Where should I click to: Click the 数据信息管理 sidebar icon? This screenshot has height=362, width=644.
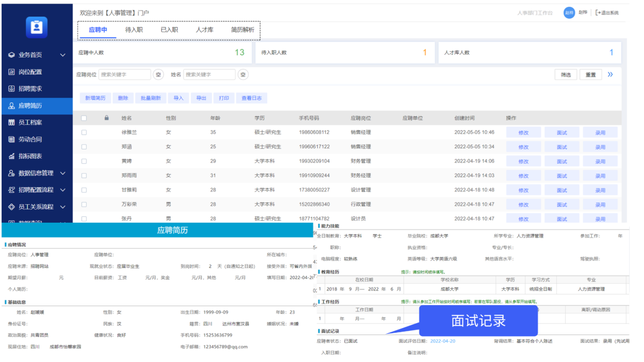pos(11,173)
